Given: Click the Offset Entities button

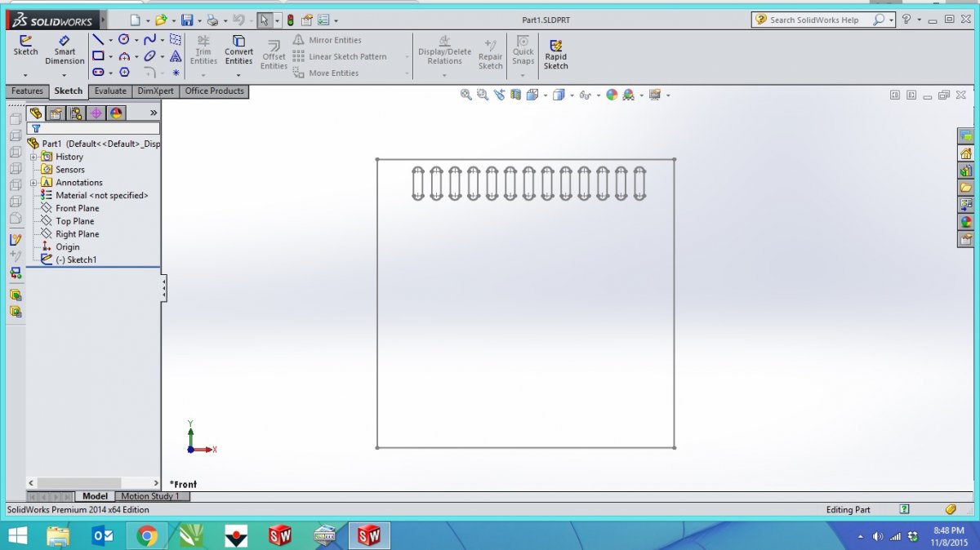Looking at the screenshot, I should [274, 54].
